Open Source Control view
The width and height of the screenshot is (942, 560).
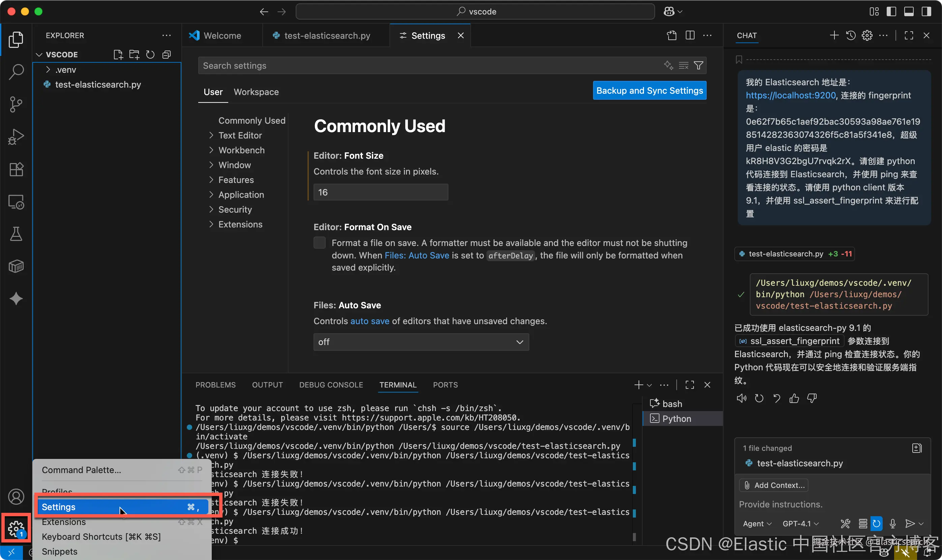click(16, 104)
